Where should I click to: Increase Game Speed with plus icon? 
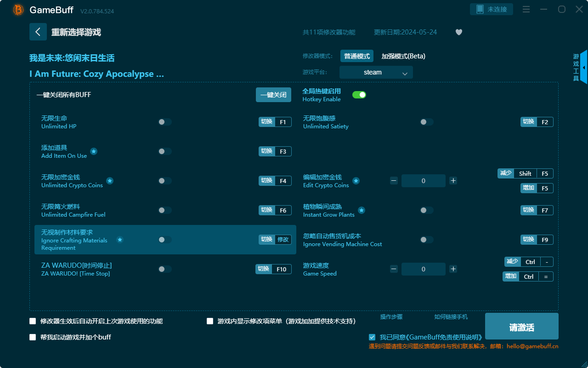pyautogui.click(x=453, y=269)
